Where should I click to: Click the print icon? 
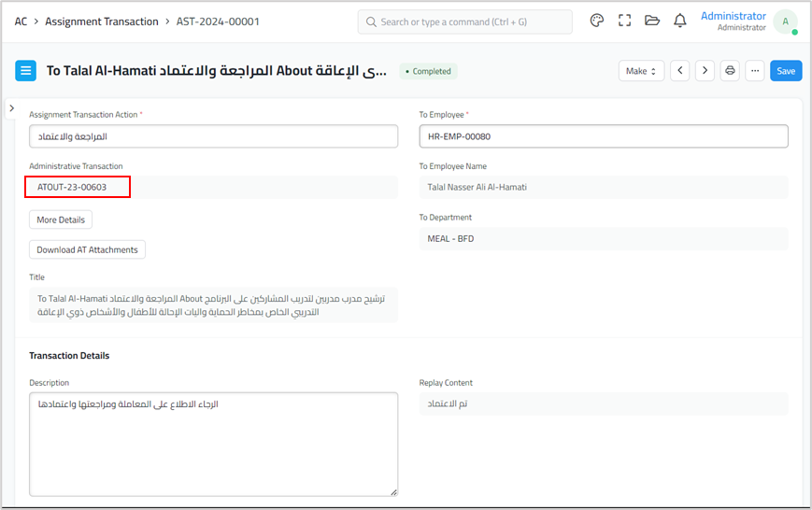pos(731,71)
